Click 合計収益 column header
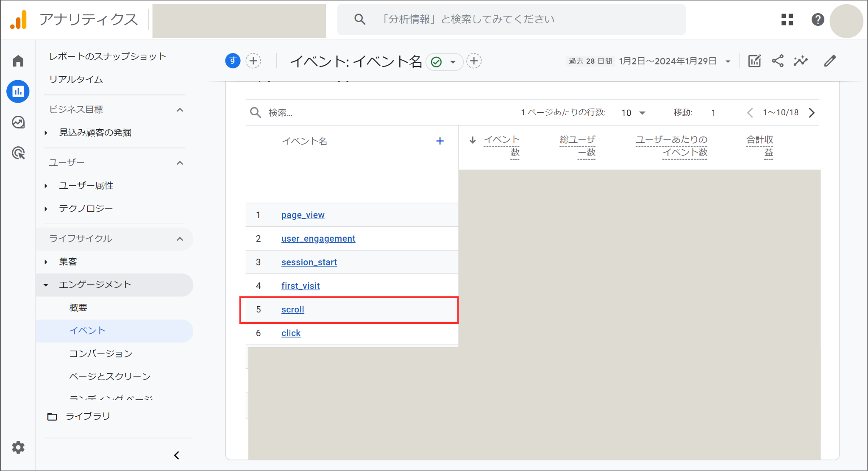This screenshot has width=868, height=471. [760, 146]
